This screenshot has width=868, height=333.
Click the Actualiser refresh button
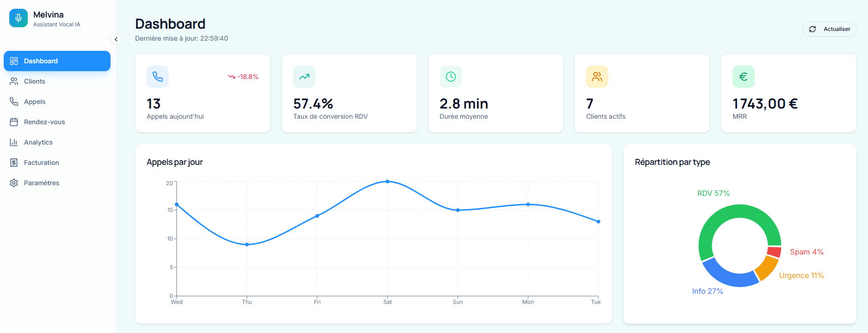click(830, 29)
